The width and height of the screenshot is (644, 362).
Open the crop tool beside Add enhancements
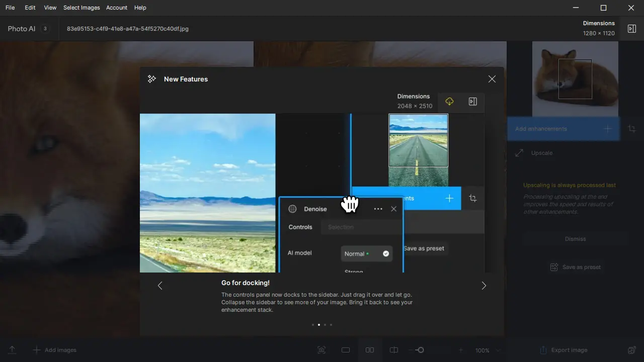[632, 129]
